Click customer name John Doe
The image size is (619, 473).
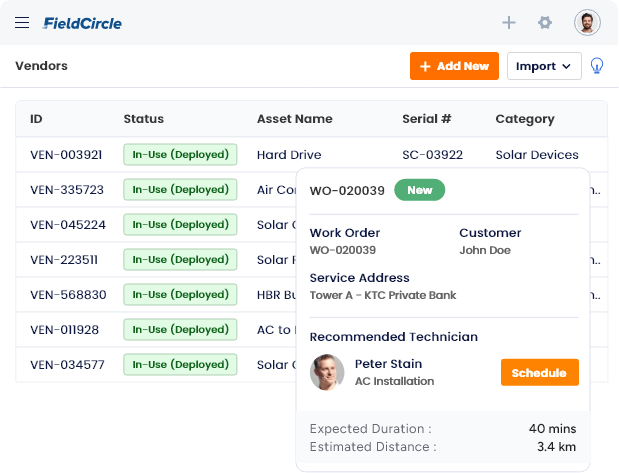click(x=485, y=250)
